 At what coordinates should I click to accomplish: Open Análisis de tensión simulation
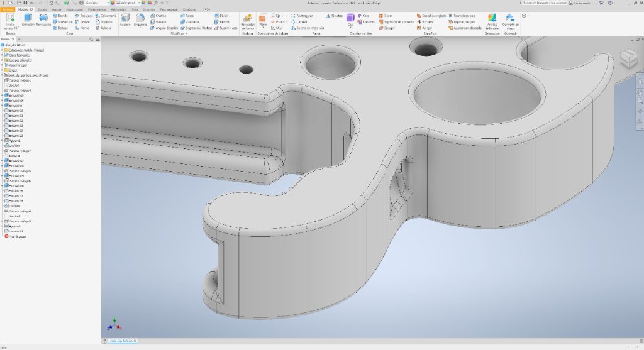point(492,21)
